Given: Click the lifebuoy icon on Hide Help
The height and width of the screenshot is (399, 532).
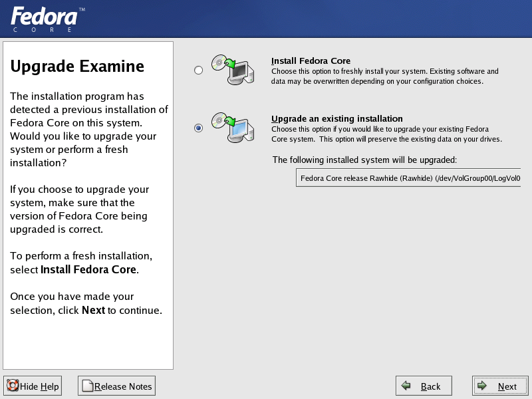Looking at the screenshot, I should (x=13, y=386).
